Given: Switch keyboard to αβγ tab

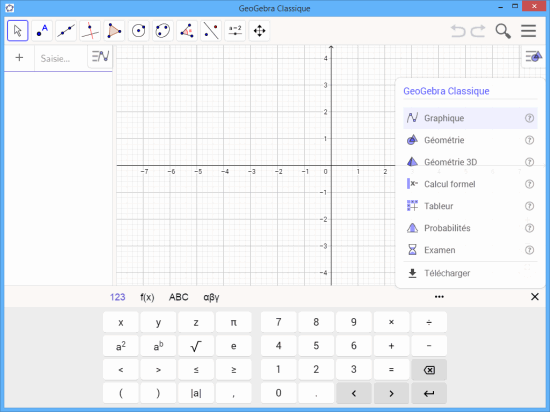Looking at the screenshot, I should (211, 297).
